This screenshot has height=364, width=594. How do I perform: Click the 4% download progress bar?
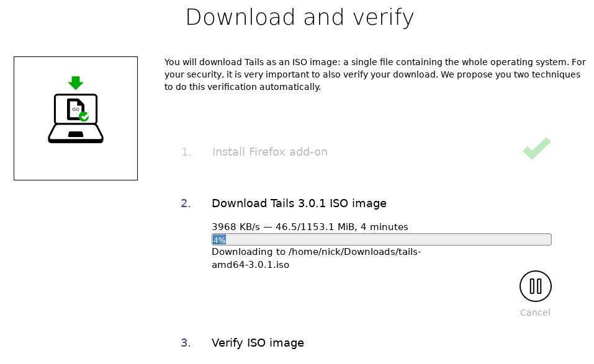[381, 239]
